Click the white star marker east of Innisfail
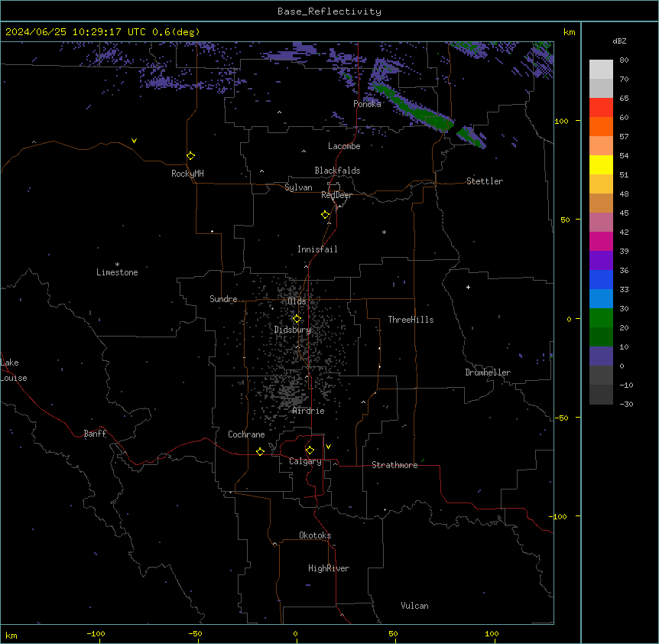This screenshot has width=659, height=644. click(384, 232)
